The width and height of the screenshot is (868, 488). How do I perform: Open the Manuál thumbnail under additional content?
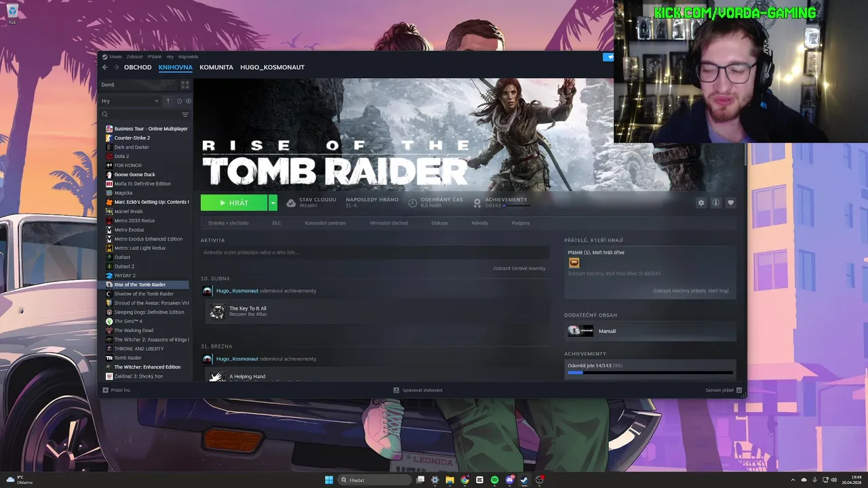pyautogui.click(x=580, y=331)
